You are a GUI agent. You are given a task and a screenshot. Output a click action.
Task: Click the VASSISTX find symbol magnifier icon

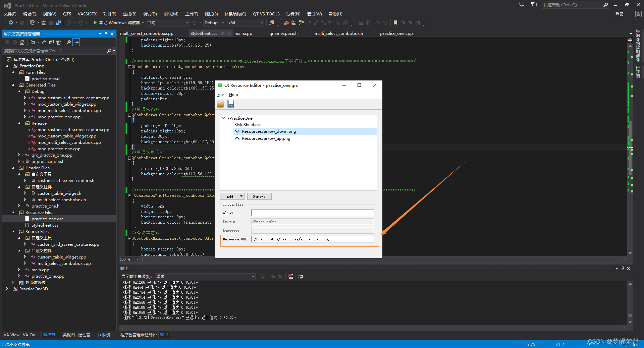pyautogui.click(x=301, y=23)
